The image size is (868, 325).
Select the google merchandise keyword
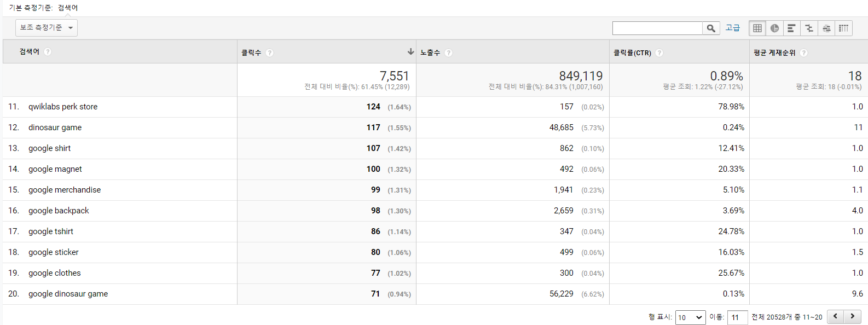coord(65,190)
